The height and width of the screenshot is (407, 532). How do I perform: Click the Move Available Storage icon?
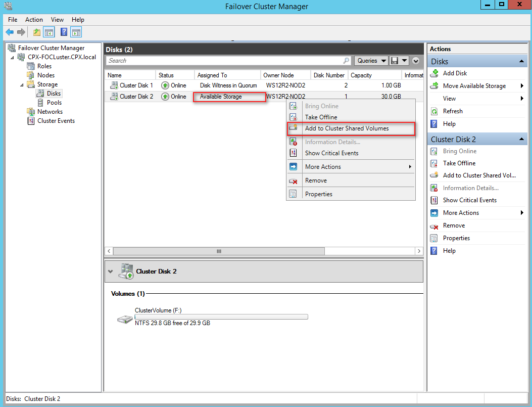pyautogui.click(x=434, y=86)
